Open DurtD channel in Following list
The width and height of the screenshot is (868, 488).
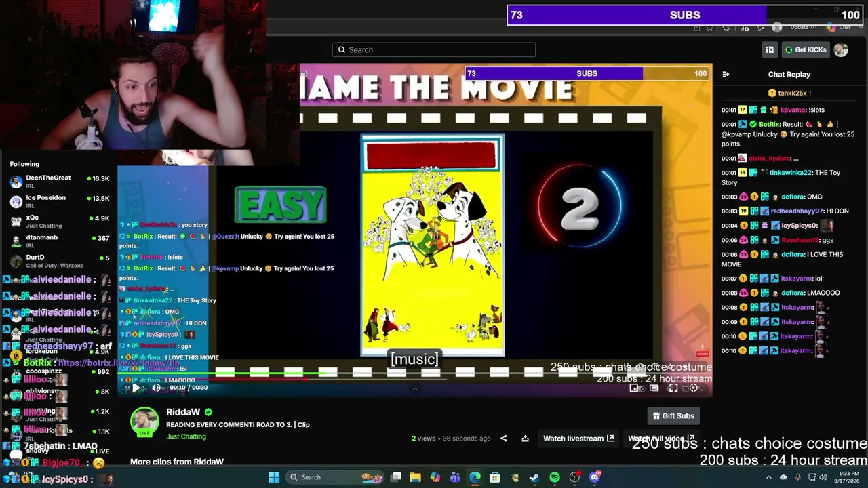59,261
